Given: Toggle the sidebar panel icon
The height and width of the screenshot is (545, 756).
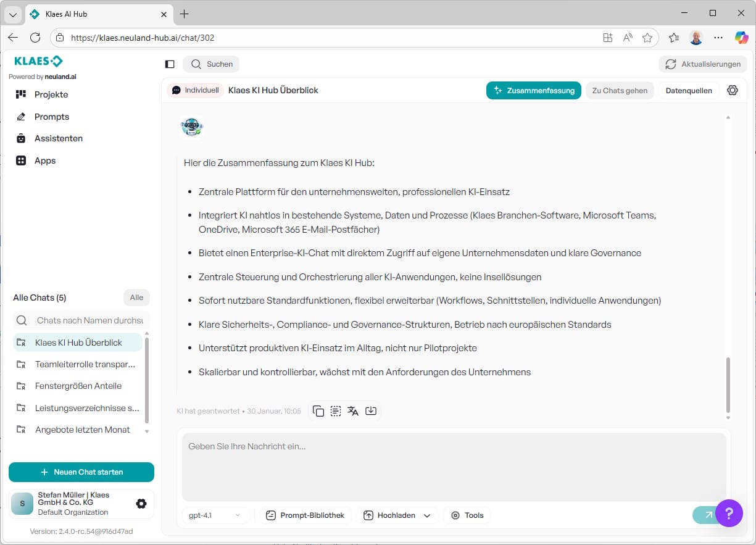Looking at the screenshot, I should pyautogui.click(x=170, y=64).
